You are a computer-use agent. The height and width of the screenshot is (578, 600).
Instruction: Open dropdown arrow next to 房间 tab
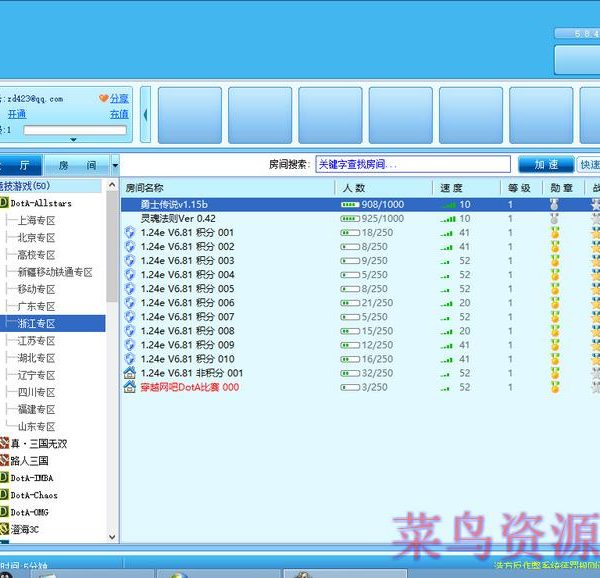[x=116, y=165]
